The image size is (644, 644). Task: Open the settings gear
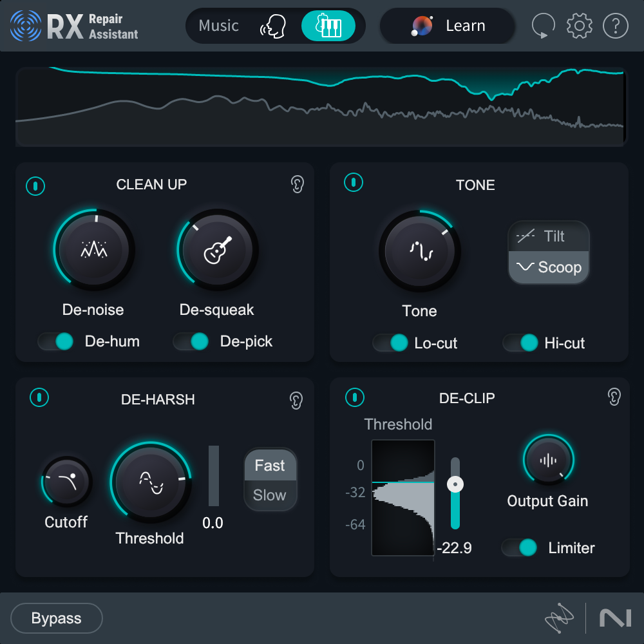(579, 26)
